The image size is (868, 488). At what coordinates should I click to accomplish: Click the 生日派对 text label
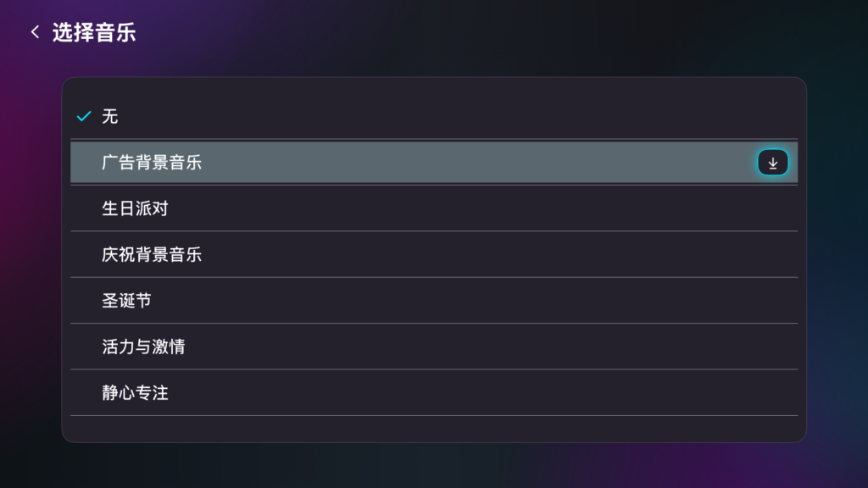click(135, 208)
